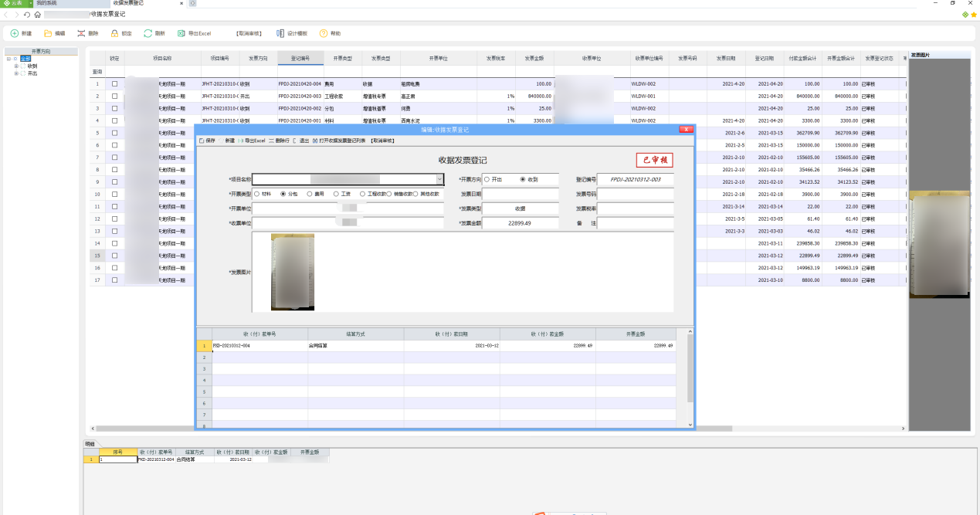
Task: Switch to the 我的系统 tab
Action: point(46,3)
